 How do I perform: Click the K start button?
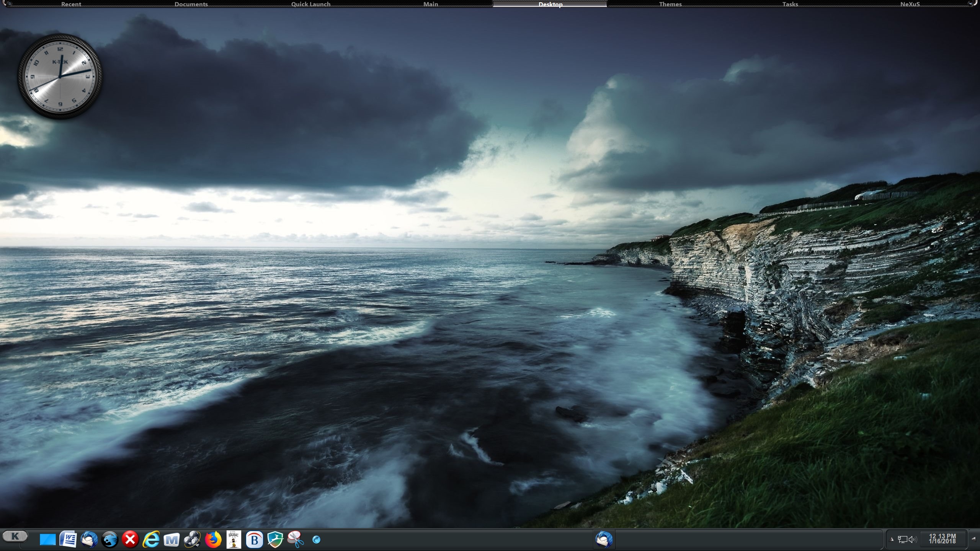15,536
